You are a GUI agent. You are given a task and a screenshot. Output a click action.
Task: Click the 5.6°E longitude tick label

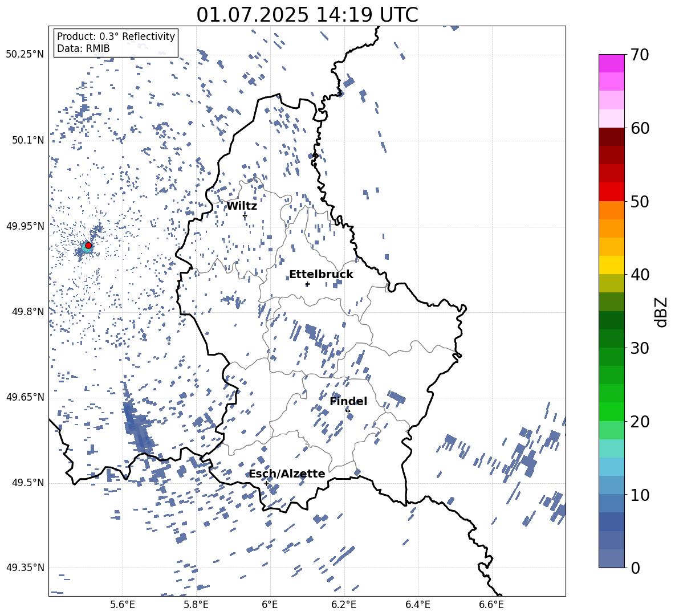pos(123,605)
